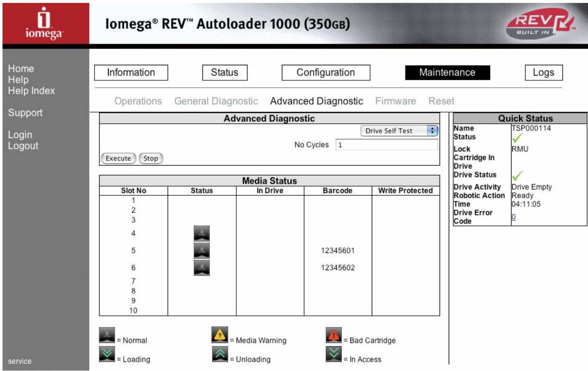Click the Drive Empty activity value

pyautogui.click(x=532, y=187)
